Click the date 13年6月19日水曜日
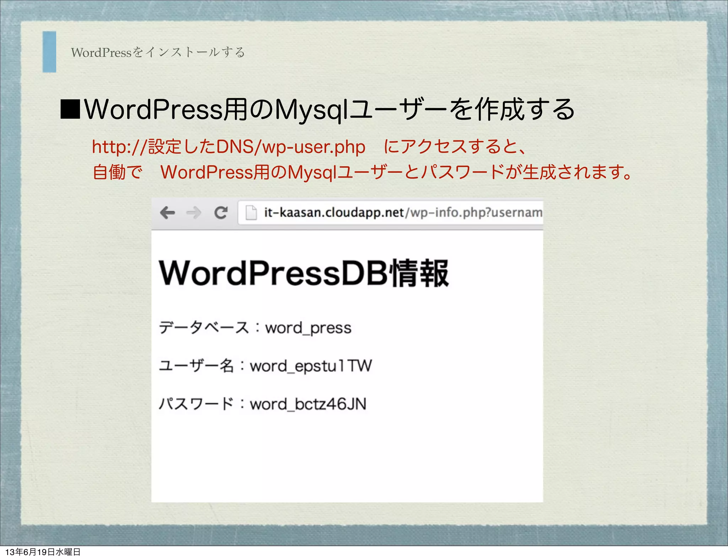728x560 pixels. 43,552
